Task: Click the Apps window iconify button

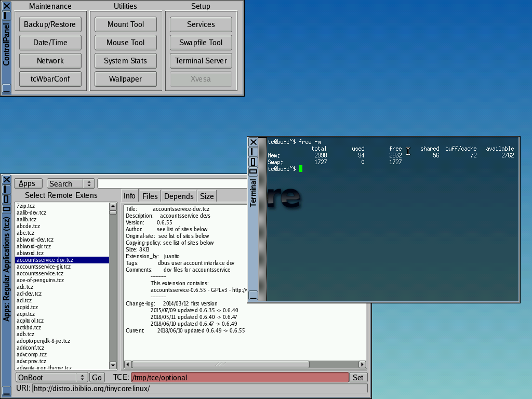Action: tap(6, 189)
